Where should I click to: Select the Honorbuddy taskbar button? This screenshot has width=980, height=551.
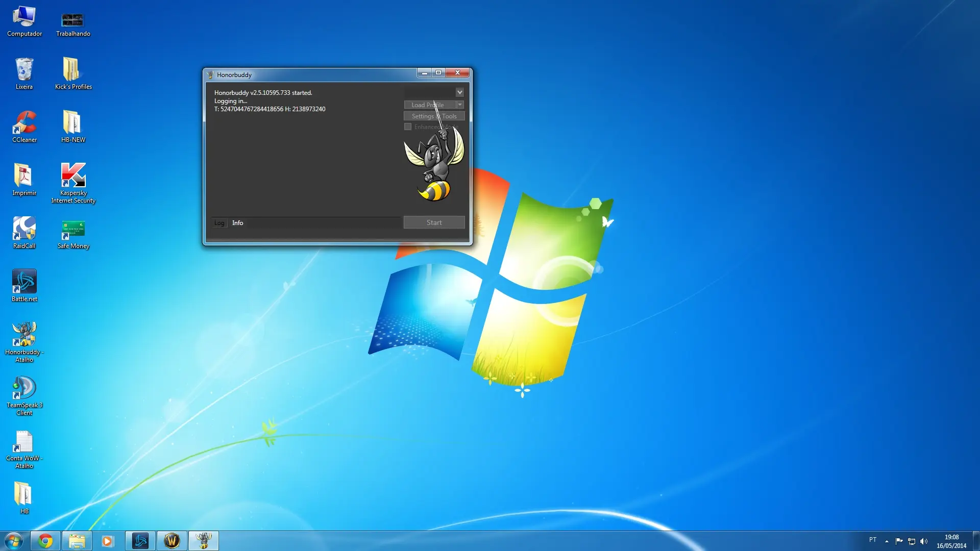click(204, 541)
